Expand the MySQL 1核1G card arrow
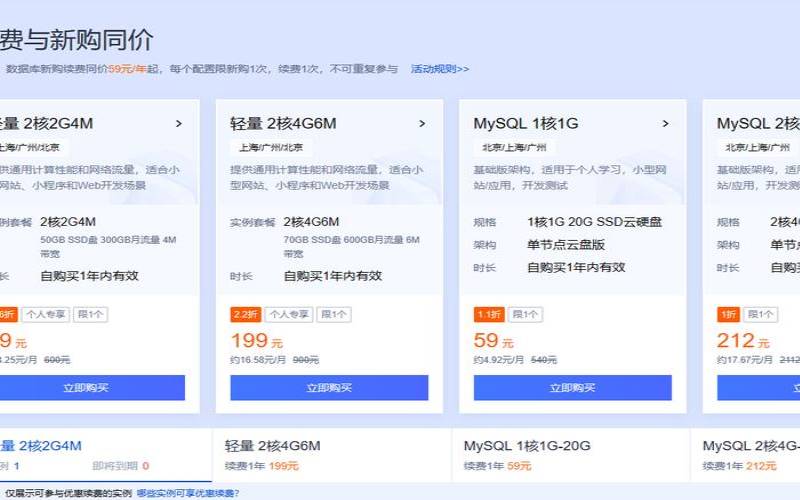The image size is (800, 500). (665, 123)
